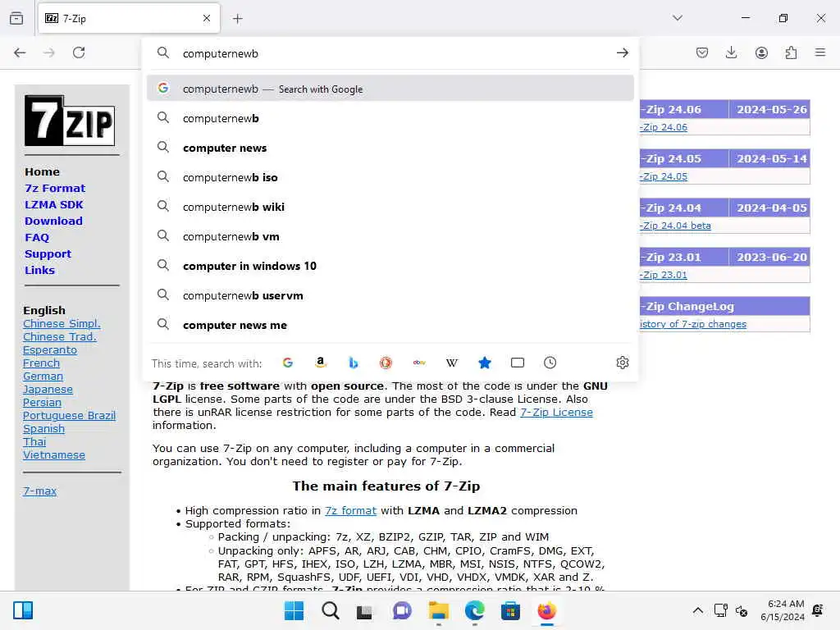840x630 pixels.
Task: Click the go arrow in address bar
Action: click(622, 52)
